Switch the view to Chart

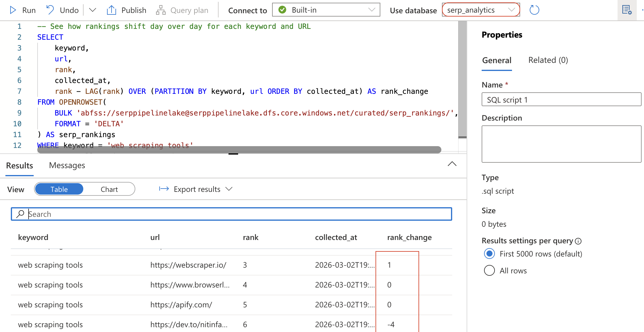click(x=109, y=189)
